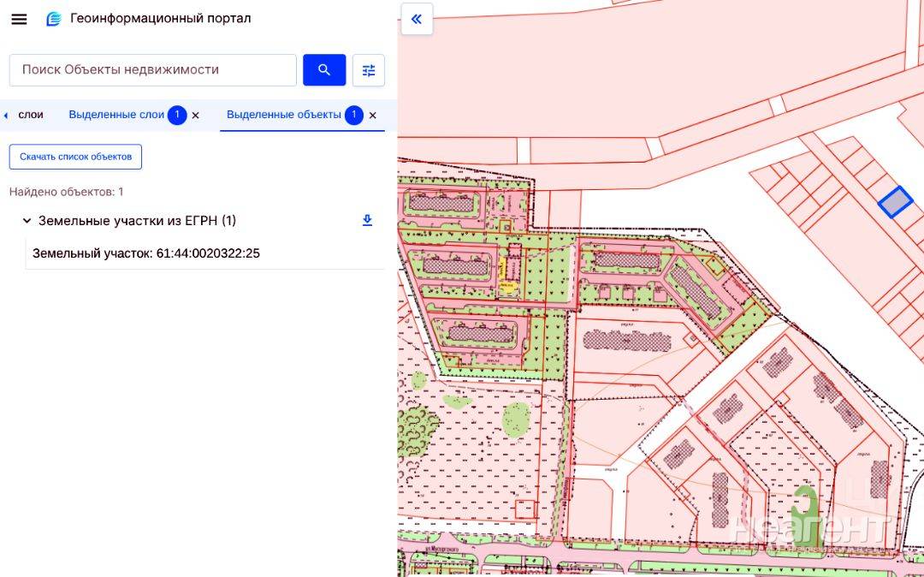Switch to Выделенные слои tab
This screenshot has width=924, height=577.
click(x=116, y=115)
